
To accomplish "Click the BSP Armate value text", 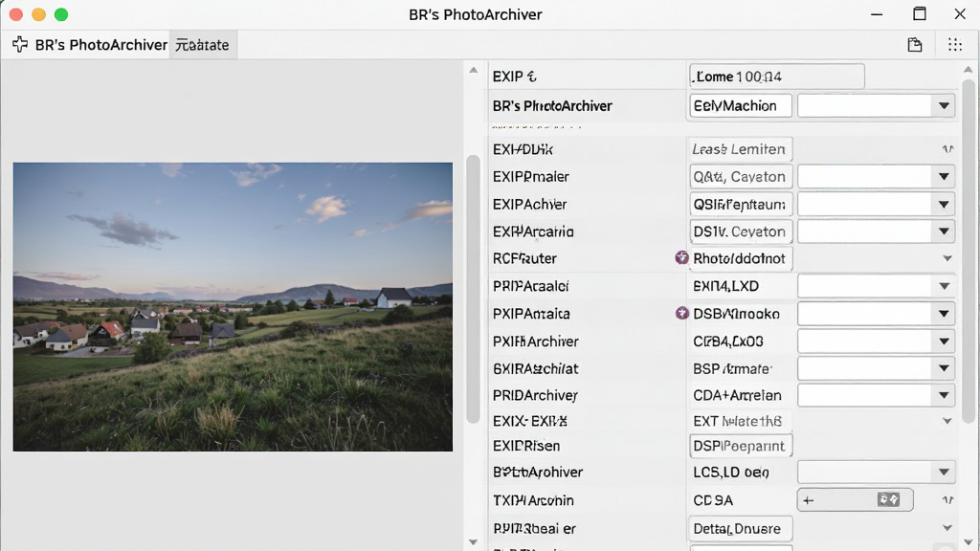I will 732,368.
